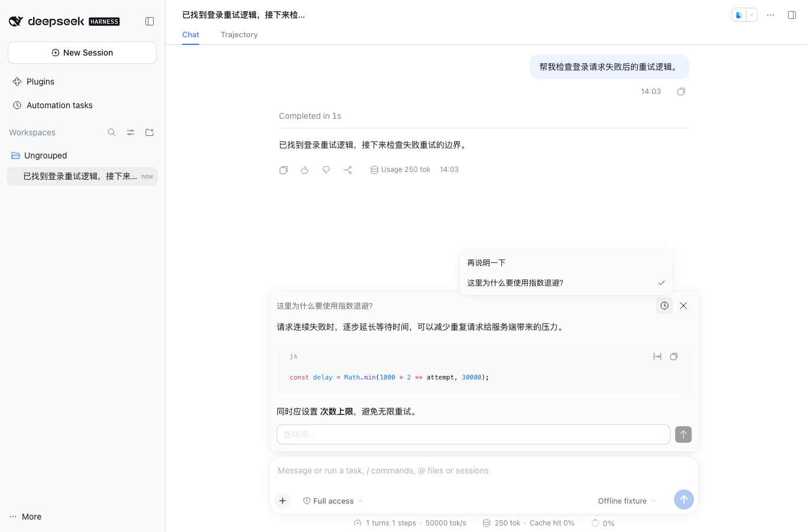
Task: Open Automation tasks
Action: pyautogui.click(x=82, y=105)
